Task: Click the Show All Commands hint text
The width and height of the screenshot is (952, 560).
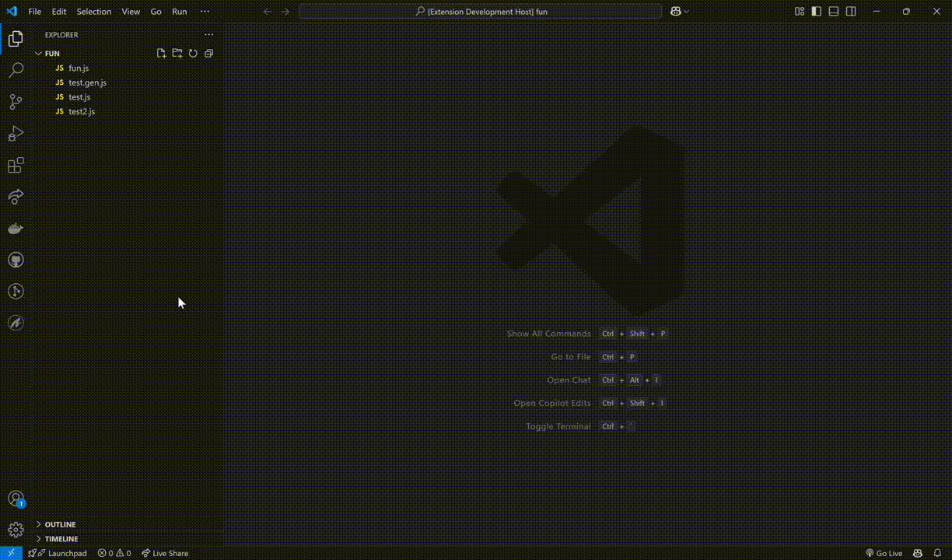Action: (x=549, y=334)
